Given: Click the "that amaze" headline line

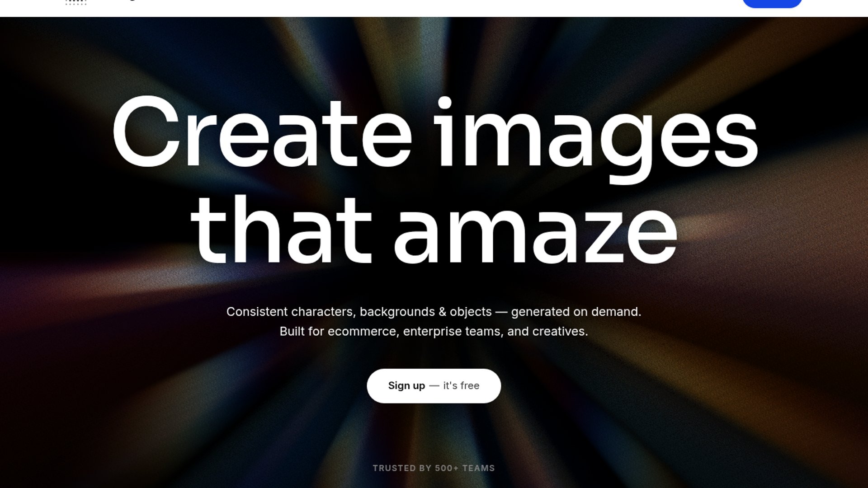Looking at the screenshot, I should coord(434,230).
